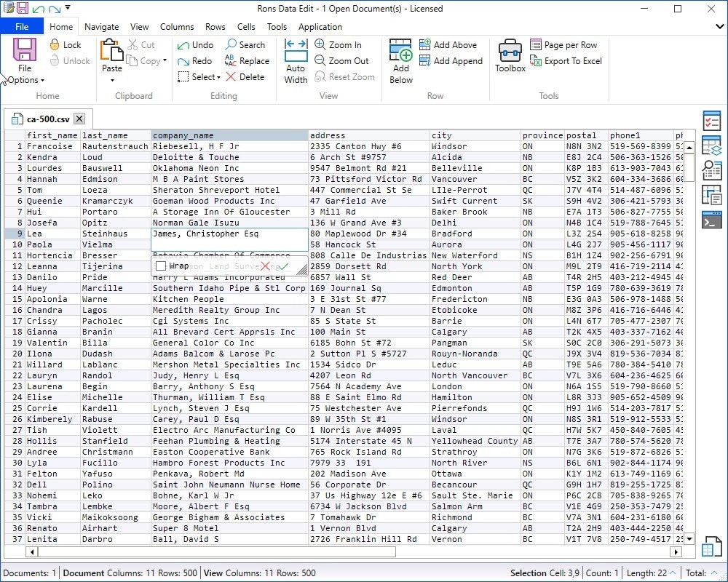Image resolution: width=728 pixels, height=582 pixels.
Task: Open the table layers panel icon in sidebar
Action: 711,146
